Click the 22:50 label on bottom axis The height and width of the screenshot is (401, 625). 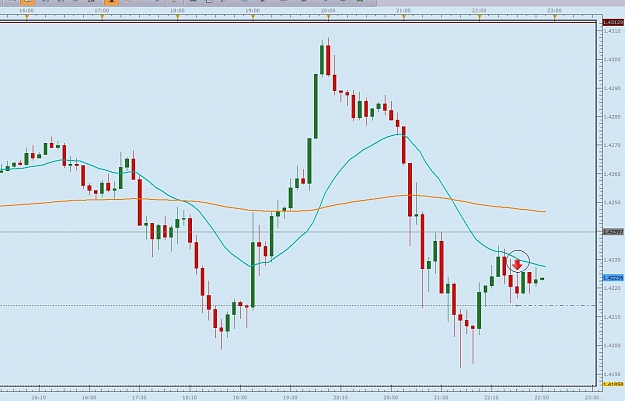point(541,397)
